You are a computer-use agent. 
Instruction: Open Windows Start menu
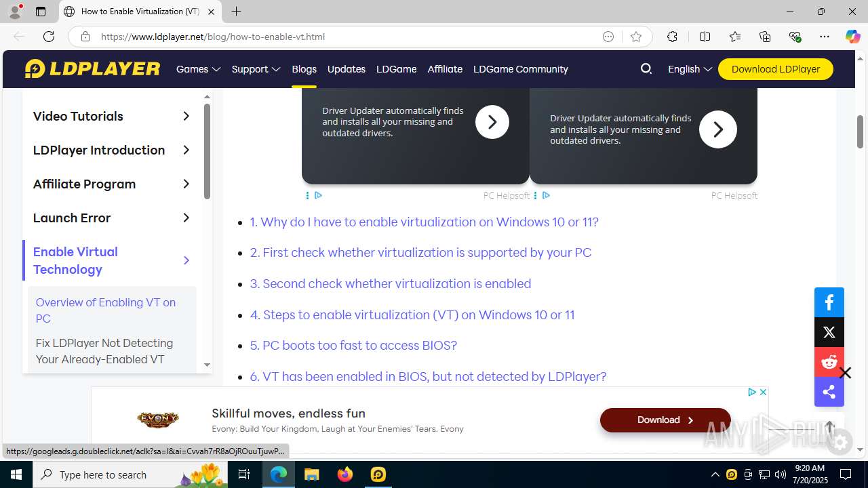[x=16, y=474]
